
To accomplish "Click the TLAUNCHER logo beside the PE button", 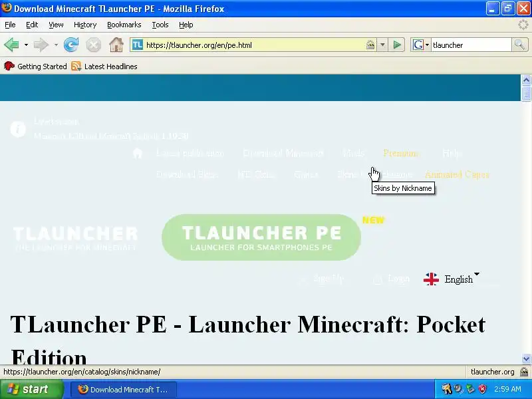I will click(75, 239).
